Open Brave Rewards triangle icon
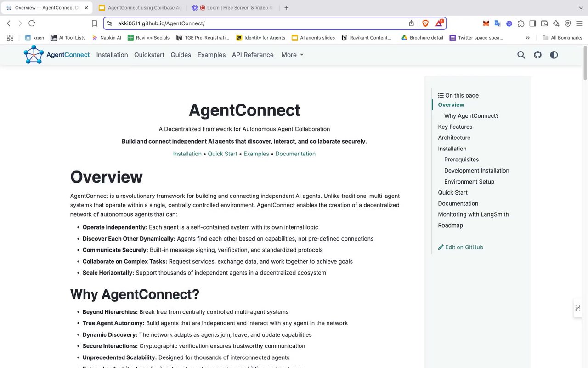The image size is (588, 368). (x=439, y=23)
